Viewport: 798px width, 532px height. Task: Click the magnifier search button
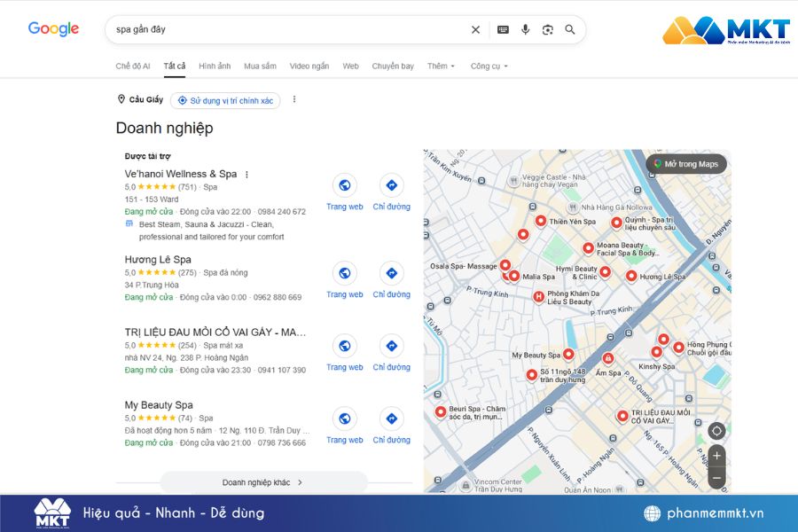[x=570, y=29]
